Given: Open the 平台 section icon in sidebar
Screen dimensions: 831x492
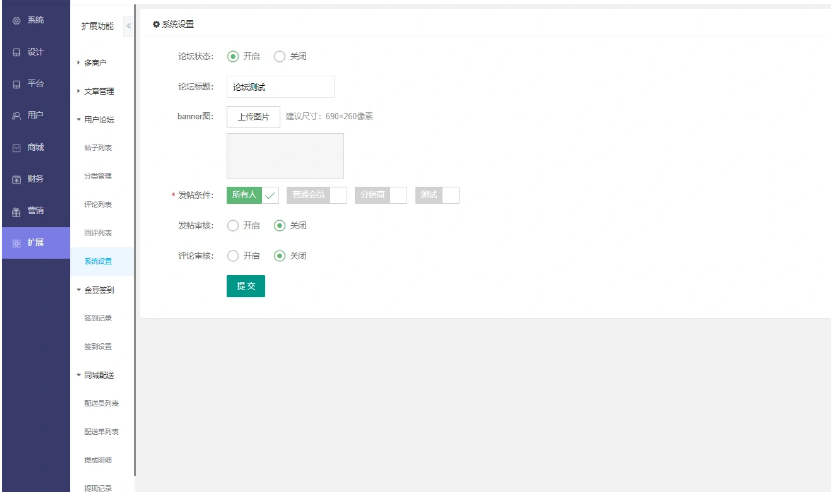Looking at the screenshot, I should pos(16,84).
